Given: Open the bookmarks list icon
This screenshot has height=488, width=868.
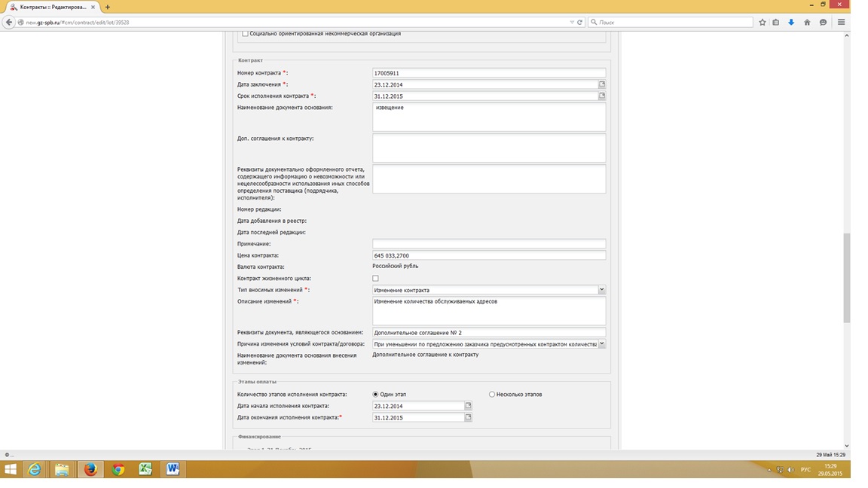Looking at the screenshot, I should [x=776, y=22].
